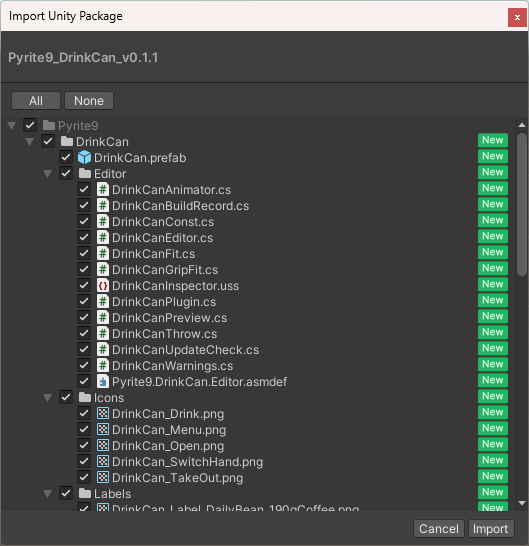Image resolution: width=529 pixels, height=546 pixels.
Task: Click the scrollbar down arrow
Action: (522, 503)
